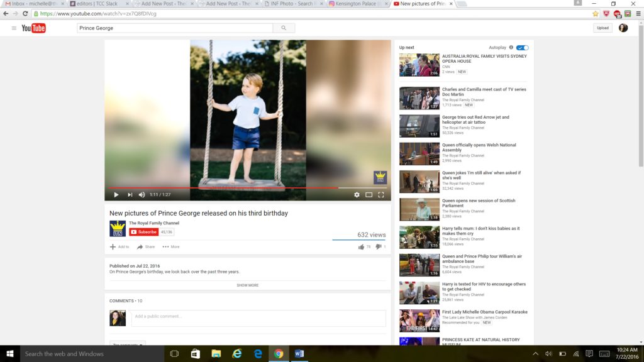Switch to theater mode
The image size is (644, 362).
369,195
